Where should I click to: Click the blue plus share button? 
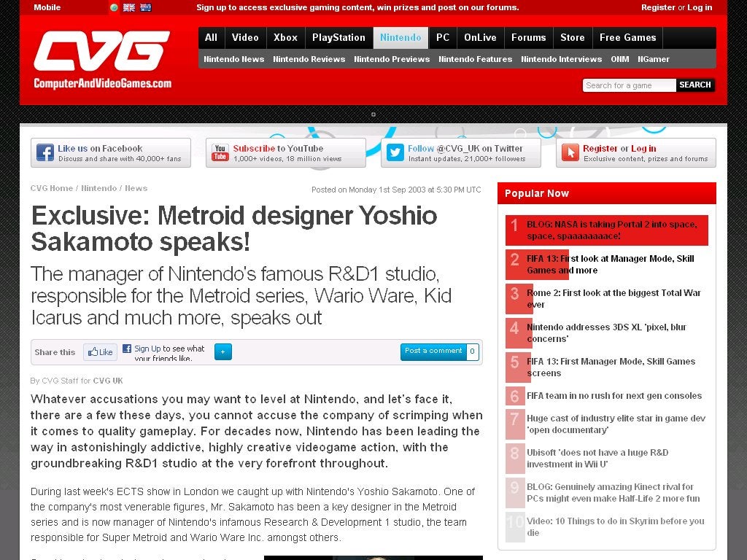tap(223, 352)
